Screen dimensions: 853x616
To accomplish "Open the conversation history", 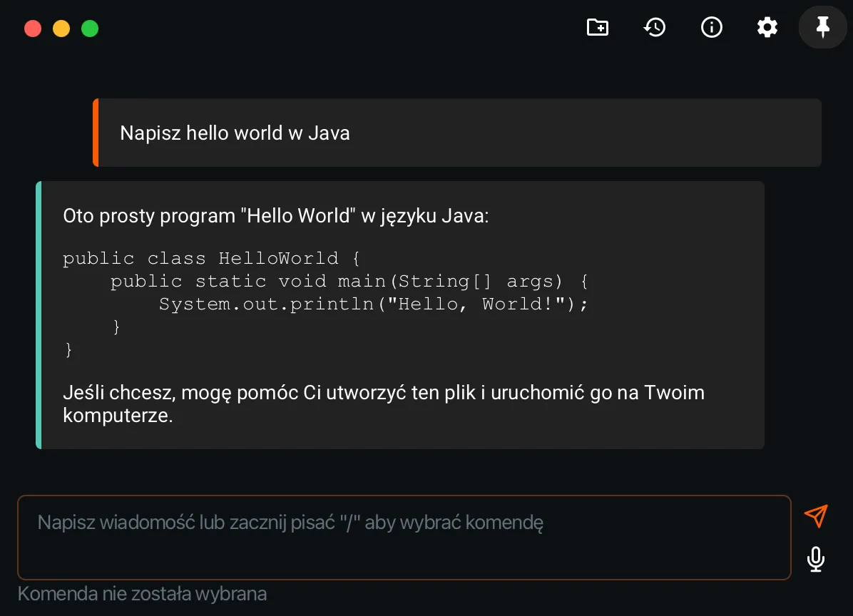I will coord(654,28).
